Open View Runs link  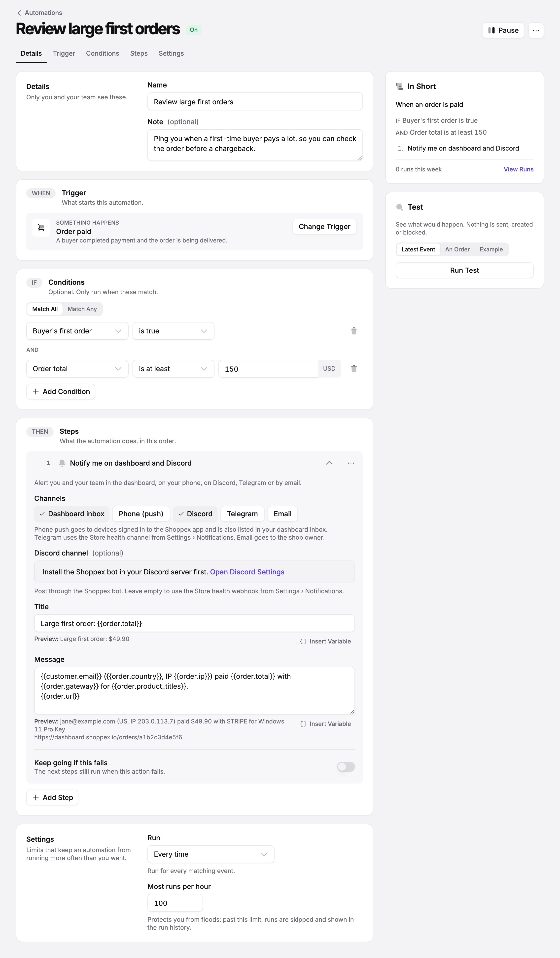click(x=518, y=169)
